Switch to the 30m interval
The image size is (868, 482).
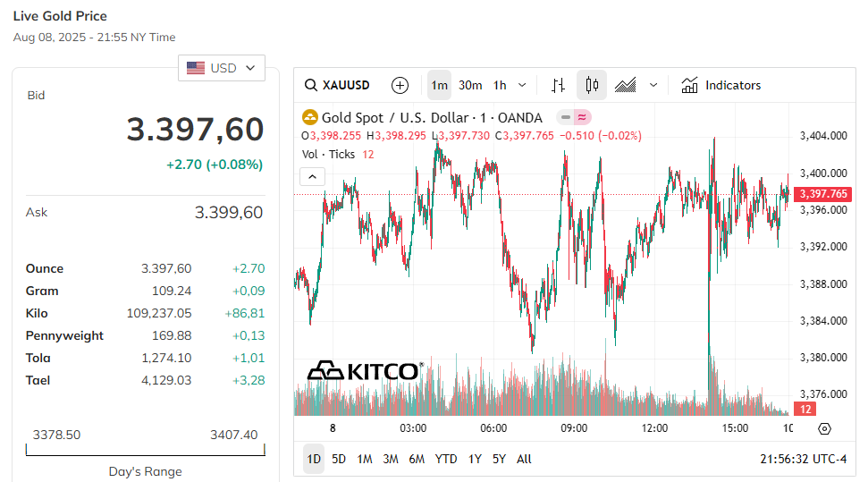[x=470, y=85]
